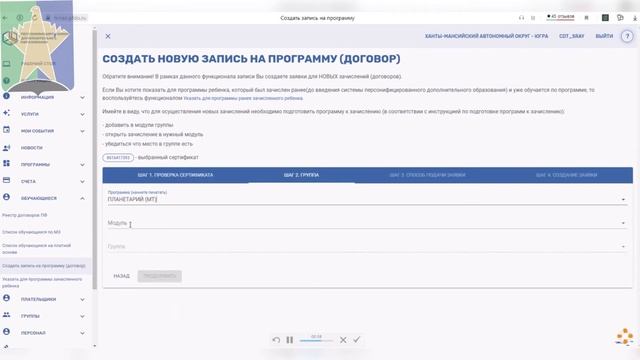Click the browser reviews badge
The width and height of the screenshot is (640, 360).
[x=560, y=17]
